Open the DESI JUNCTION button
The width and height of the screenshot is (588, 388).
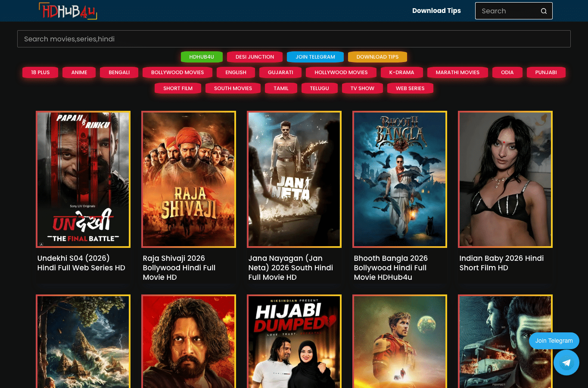tap(255, 57)
